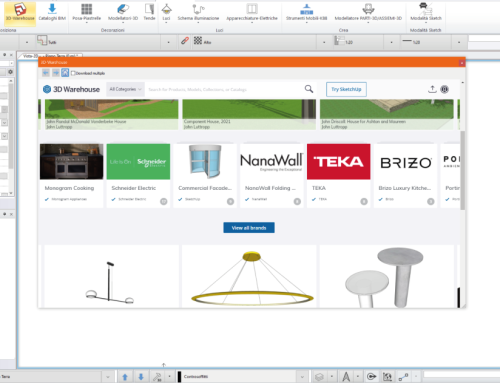Switch to the Piano Terra tab
The height and width of the screenshot is (383, 500).
[x=61, y=56]
